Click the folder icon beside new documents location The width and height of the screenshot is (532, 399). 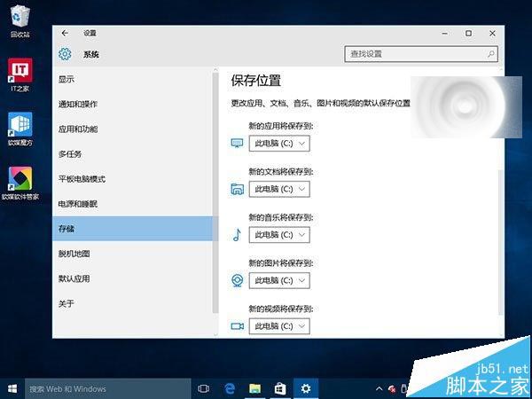(x=237, y=189)
